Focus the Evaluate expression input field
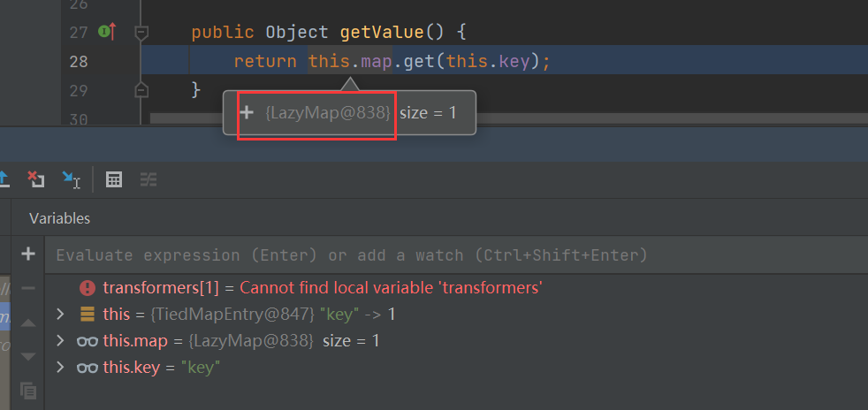 tap(442, 255)
